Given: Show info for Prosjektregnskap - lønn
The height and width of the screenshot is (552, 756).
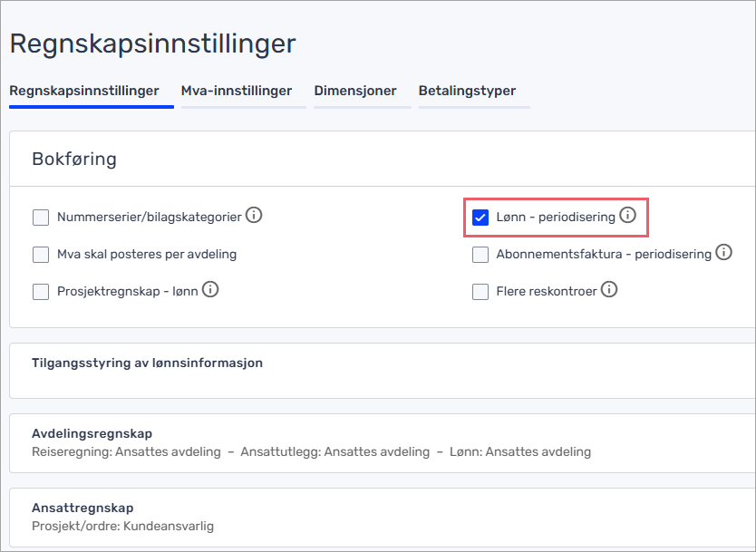Looking at the screenshot, I should (x=211, y=290).
